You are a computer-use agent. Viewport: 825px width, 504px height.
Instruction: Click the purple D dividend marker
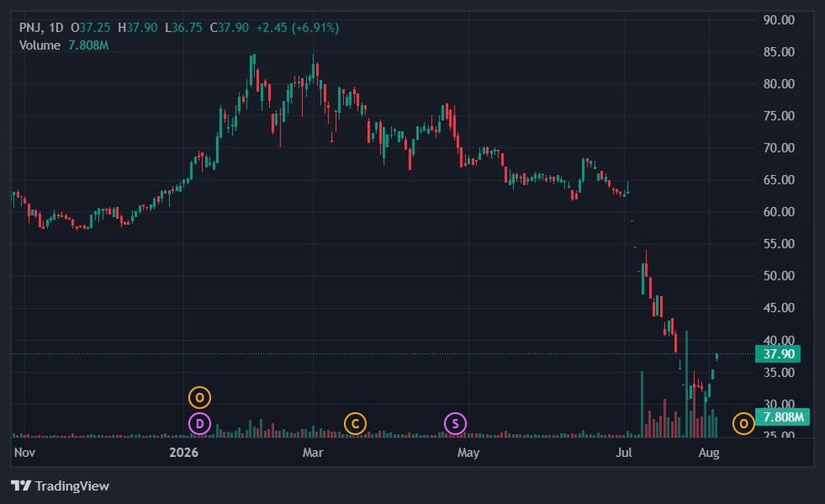tap(200, 423)
